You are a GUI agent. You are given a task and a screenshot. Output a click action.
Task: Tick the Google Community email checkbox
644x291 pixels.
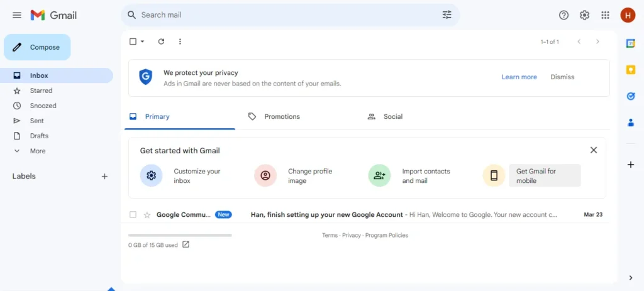coord(133,215)
